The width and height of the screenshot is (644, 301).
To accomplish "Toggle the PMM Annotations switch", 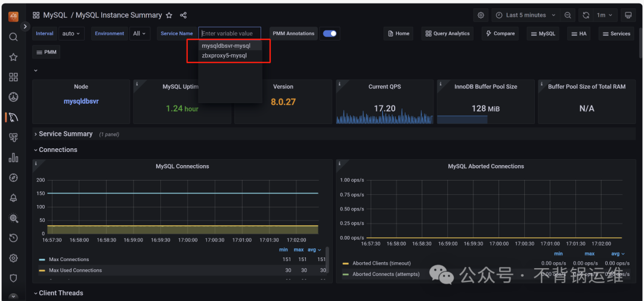I will point(330,33).
